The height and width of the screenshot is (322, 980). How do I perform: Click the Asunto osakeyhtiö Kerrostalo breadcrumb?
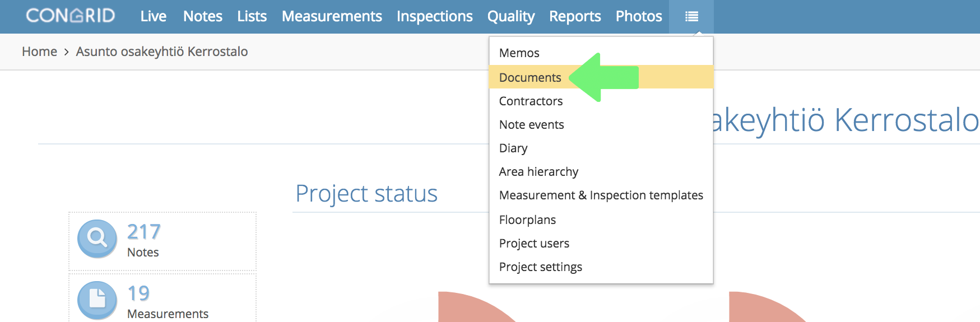coord(162,52)
